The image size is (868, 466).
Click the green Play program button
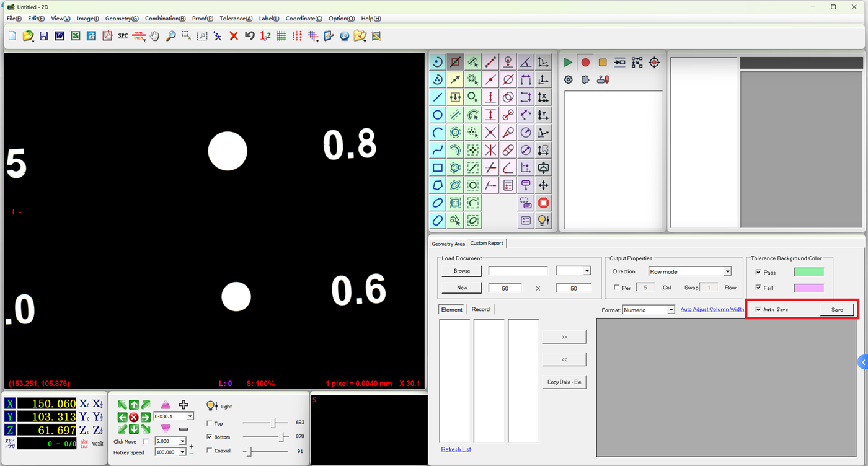coord(568,63)
